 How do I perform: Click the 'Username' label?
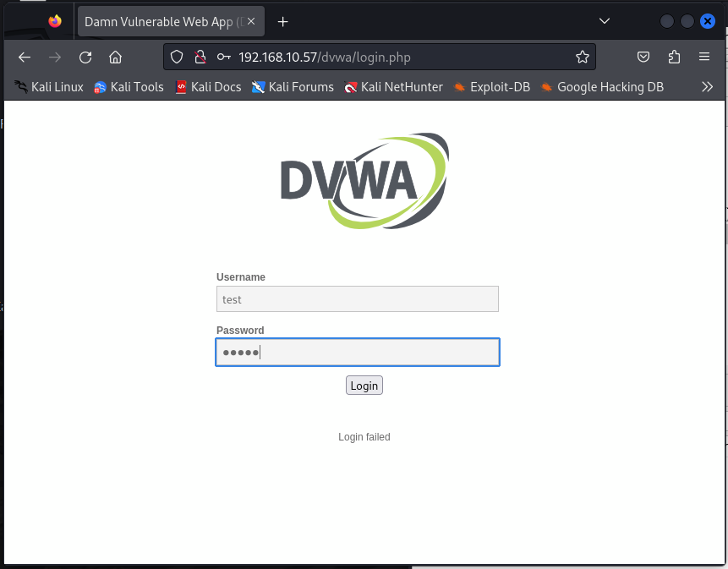241,277
